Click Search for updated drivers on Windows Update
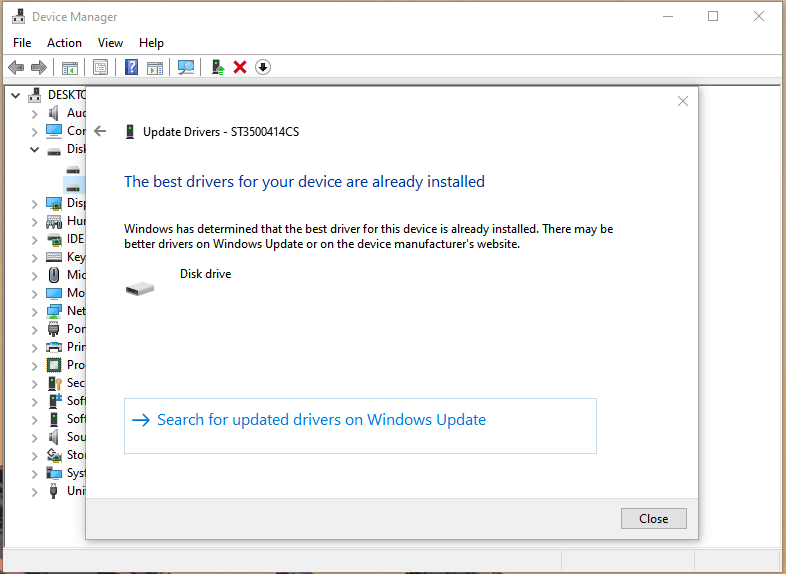 pos(360,426)
